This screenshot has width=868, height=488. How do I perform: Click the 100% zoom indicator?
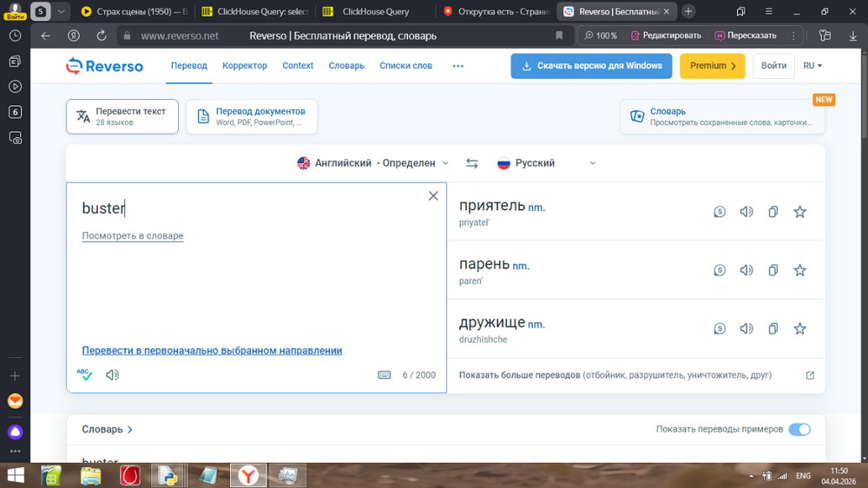pyautogui.click(x=601, y=36)
